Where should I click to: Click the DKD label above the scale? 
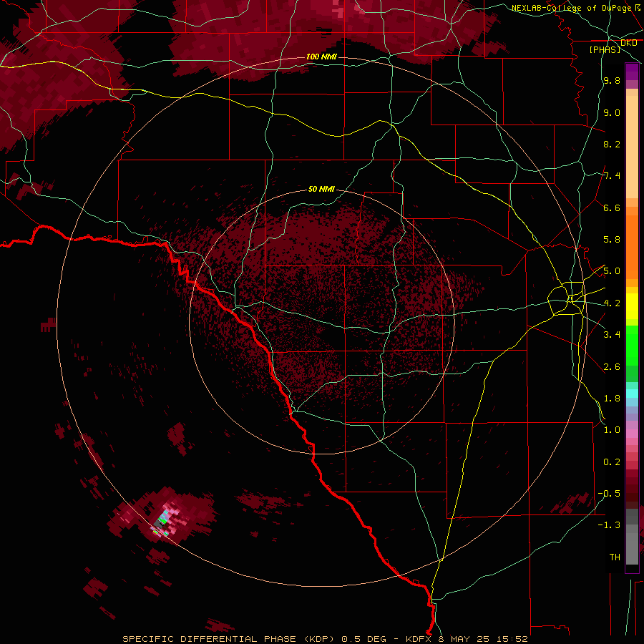[629, 43]
